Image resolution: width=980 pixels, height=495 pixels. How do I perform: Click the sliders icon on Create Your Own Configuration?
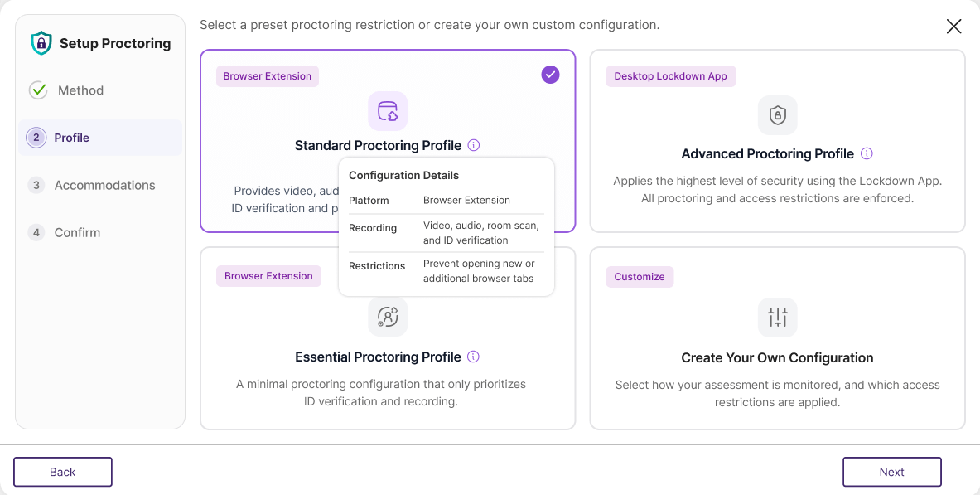777,318
